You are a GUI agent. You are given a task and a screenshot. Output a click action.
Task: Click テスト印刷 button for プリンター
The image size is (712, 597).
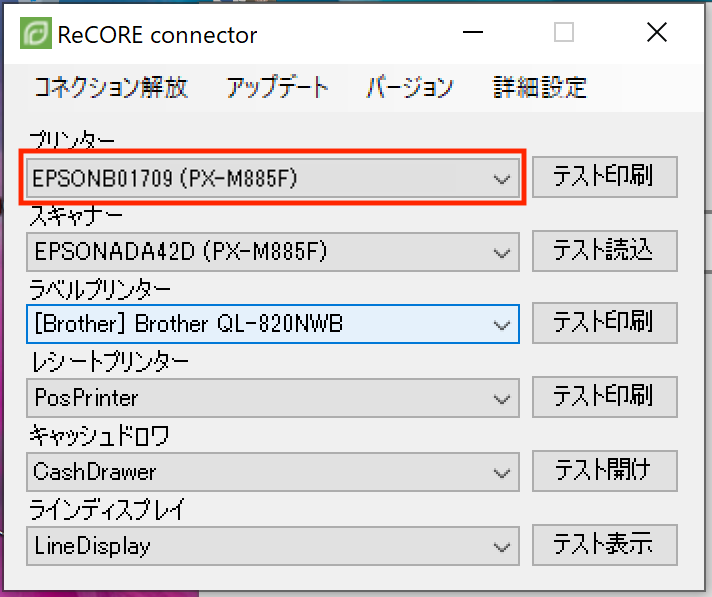[604, 177]
